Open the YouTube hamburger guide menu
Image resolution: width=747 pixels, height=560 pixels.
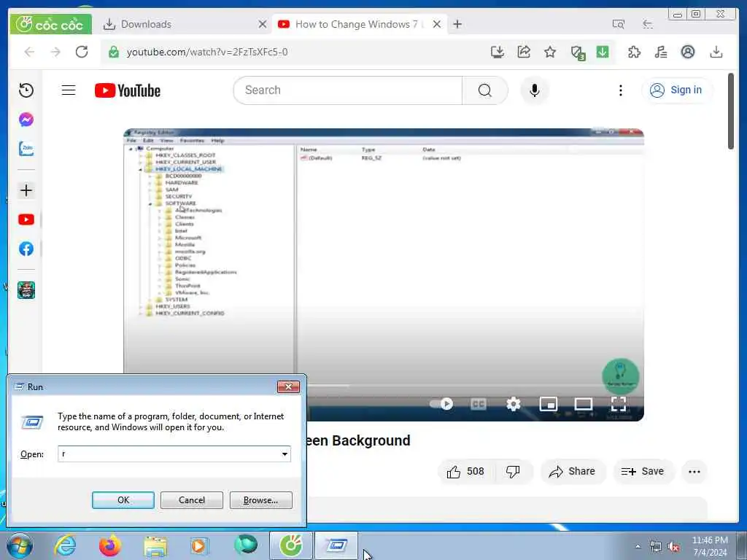(69, 90)
